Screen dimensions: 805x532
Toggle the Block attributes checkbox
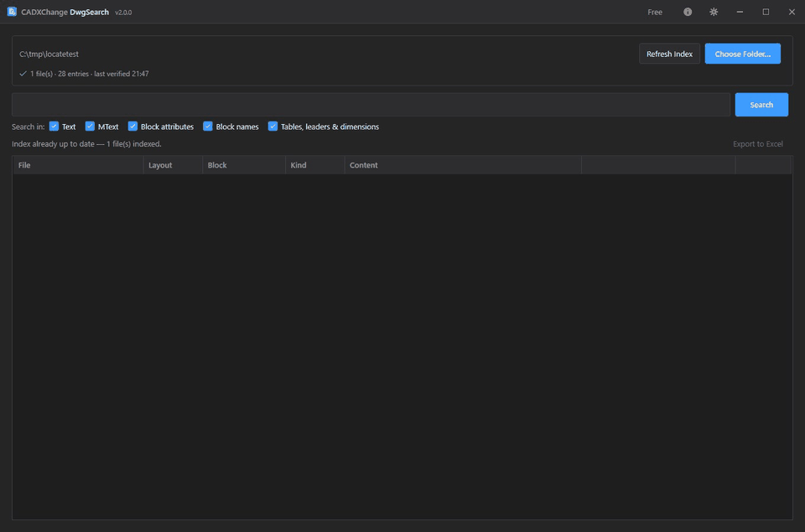[132, 127]
